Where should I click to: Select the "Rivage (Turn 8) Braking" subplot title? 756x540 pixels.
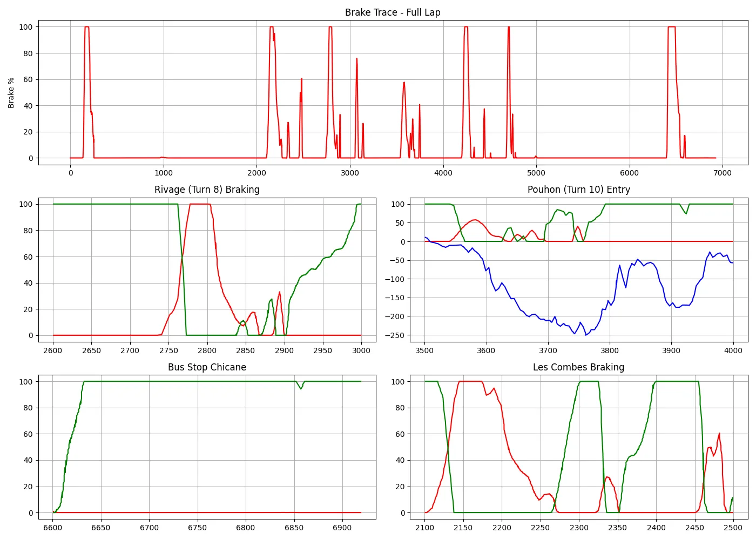[207, 190]
